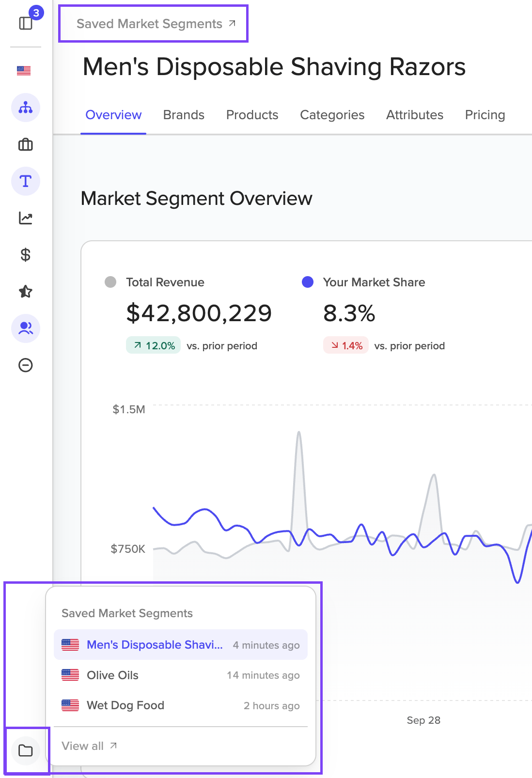
Task: Open the Pricing tab
Action: tap(485, 115)
